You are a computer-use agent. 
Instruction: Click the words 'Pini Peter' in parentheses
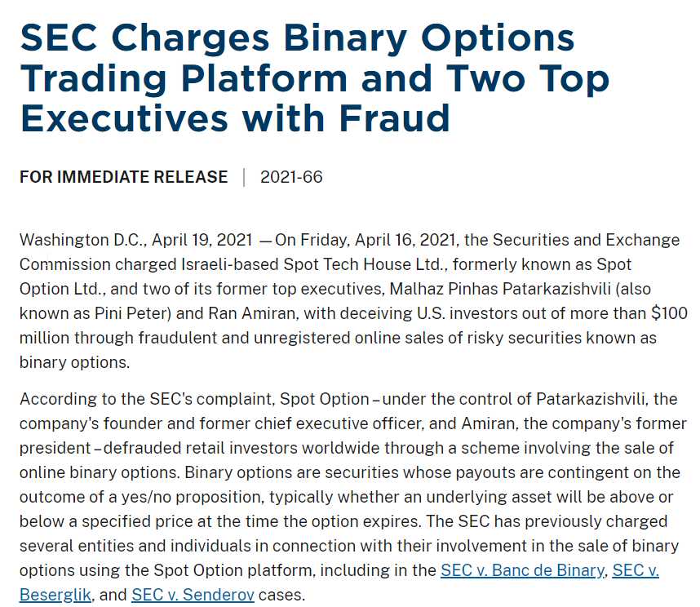(133, 313)
